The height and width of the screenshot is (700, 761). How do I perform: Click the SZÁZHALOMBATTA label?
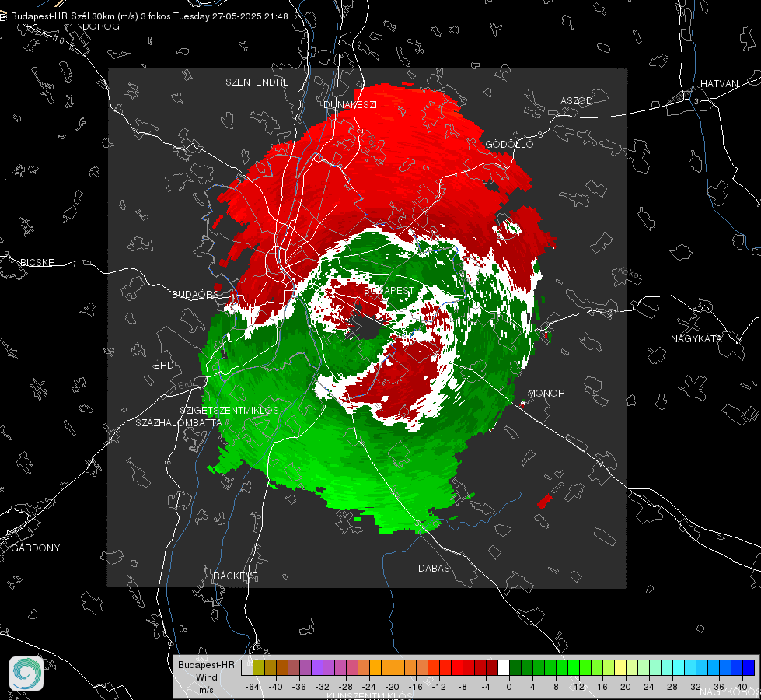[179, 422]
